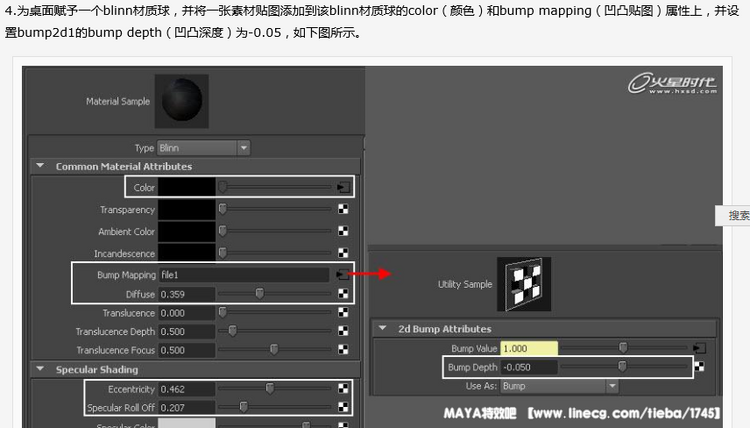Click the Bump Depth value field
This screenshot has width=750, height=428.
pos(529,367)
